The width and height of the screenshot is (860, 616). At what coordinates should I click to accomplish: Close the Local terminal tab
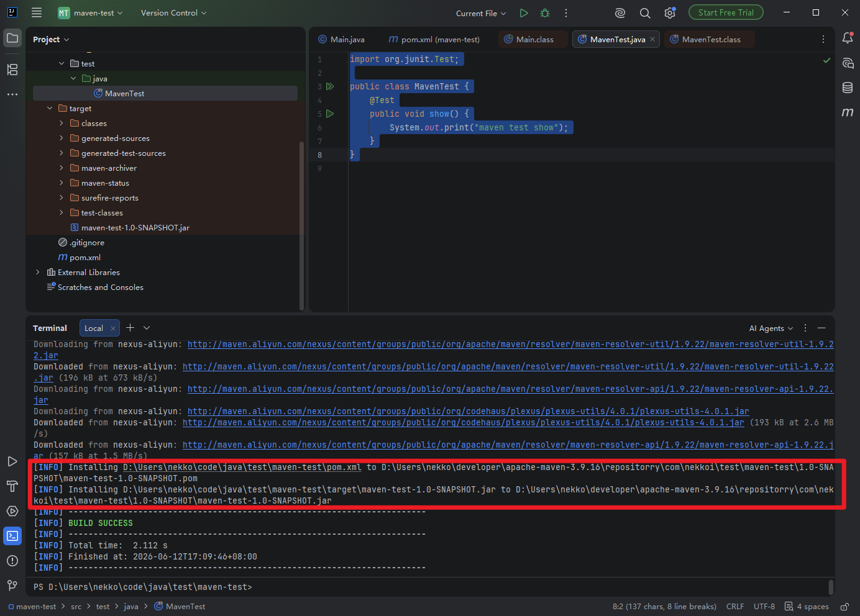click(113, 328)
